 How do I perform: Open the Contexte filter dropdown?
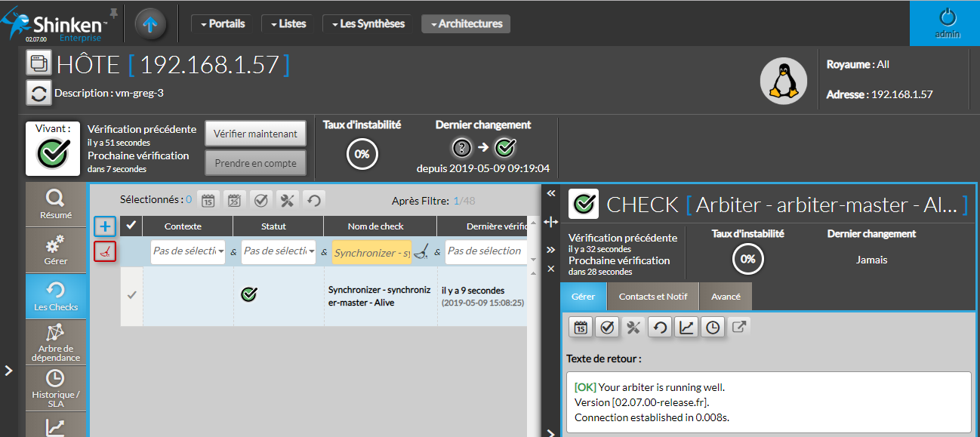tap(188, 252)
